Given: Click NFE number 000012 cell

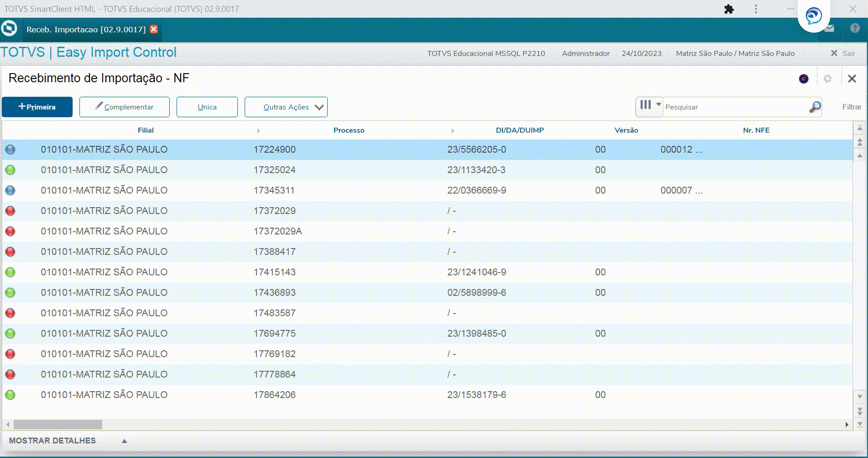Looking at the screenshot, I should pos(681,149).
